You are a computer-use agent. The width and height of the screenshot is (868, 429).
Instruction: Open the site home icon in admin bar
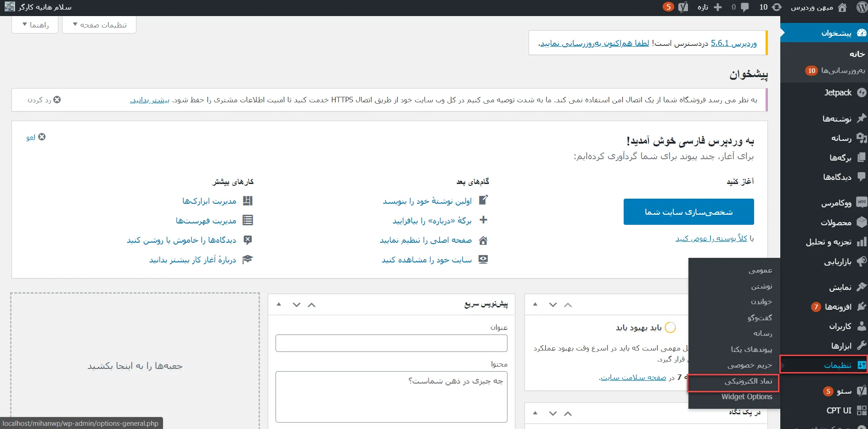pos(842,7)
